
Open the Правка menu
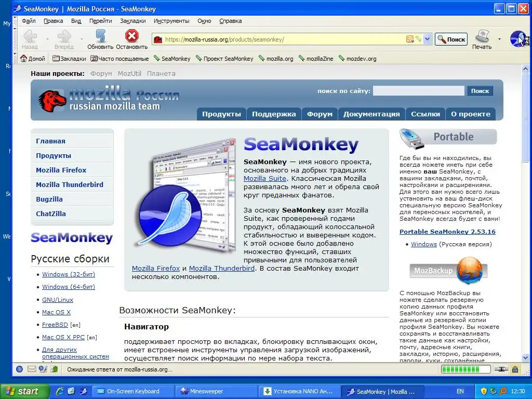(x=54, y=21)
